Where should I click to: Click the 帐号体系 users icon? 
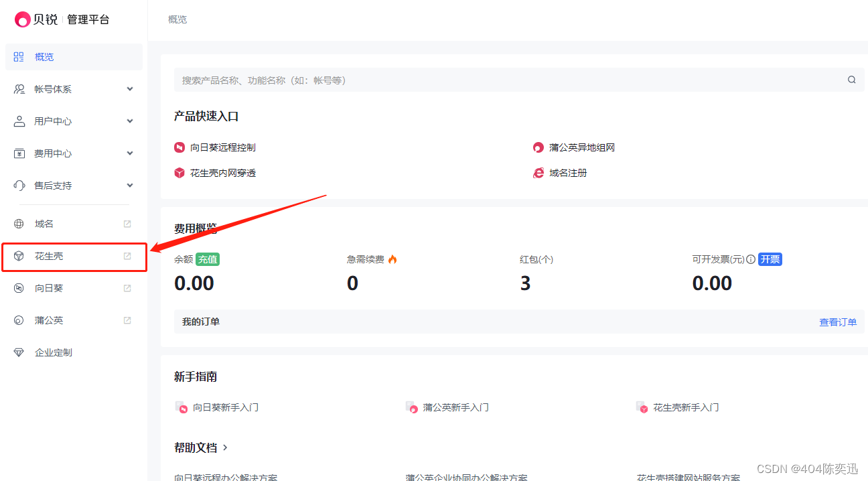(19, 89)
